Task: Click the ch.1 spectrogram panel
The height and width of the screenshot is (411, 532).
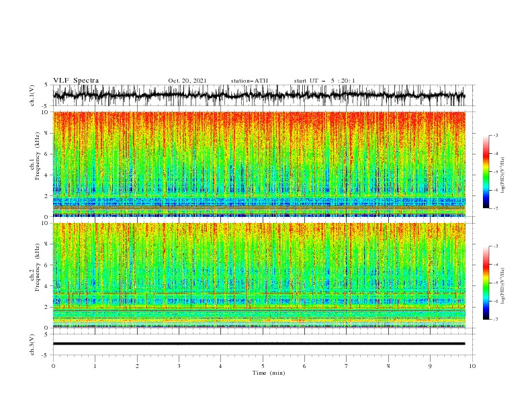Action: 259,164
